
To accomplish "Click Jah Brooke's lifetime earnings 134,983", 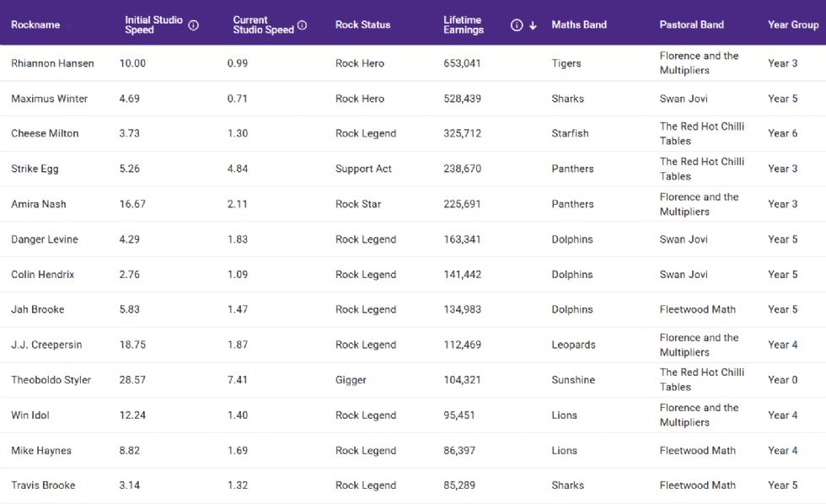I will (462, 309).
